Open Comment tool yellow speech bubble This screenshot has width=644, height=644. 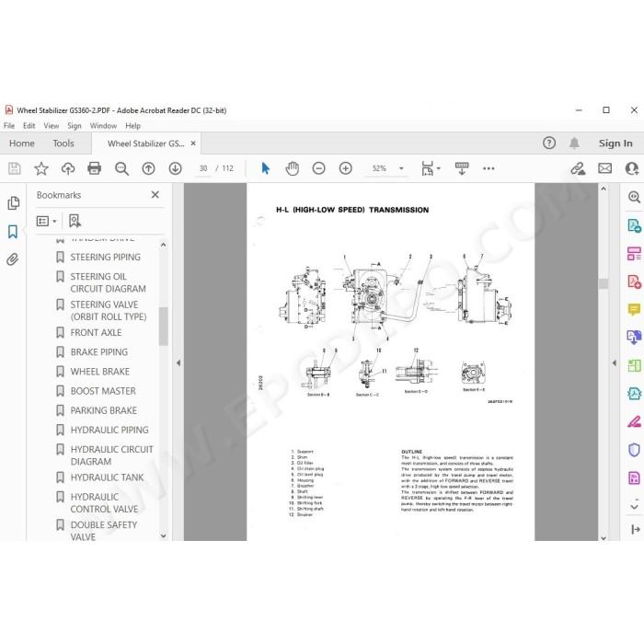tap(634, 309)
